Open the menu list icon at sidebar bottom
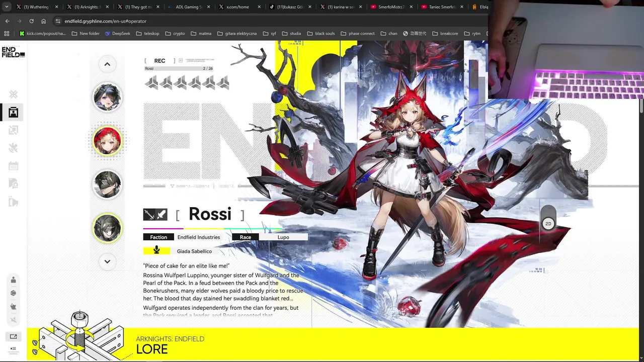Image resolution: width=644 pixels, height=362 pixels. click(x=14, y=349)
